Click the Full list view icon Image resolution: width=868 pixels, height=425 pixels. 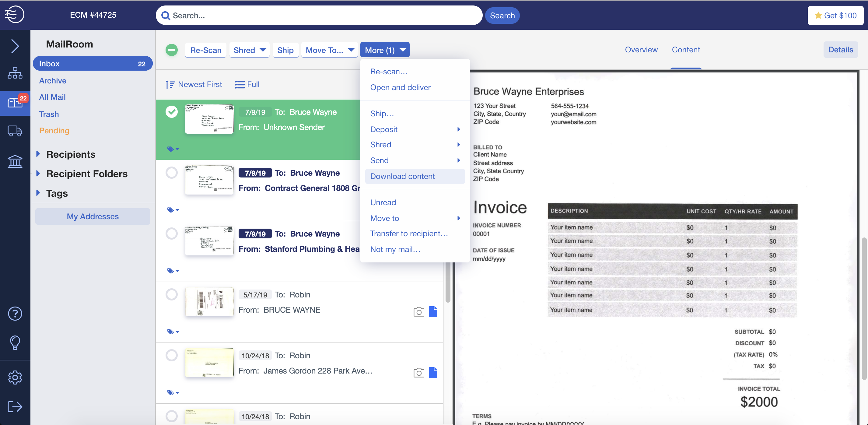240,84
